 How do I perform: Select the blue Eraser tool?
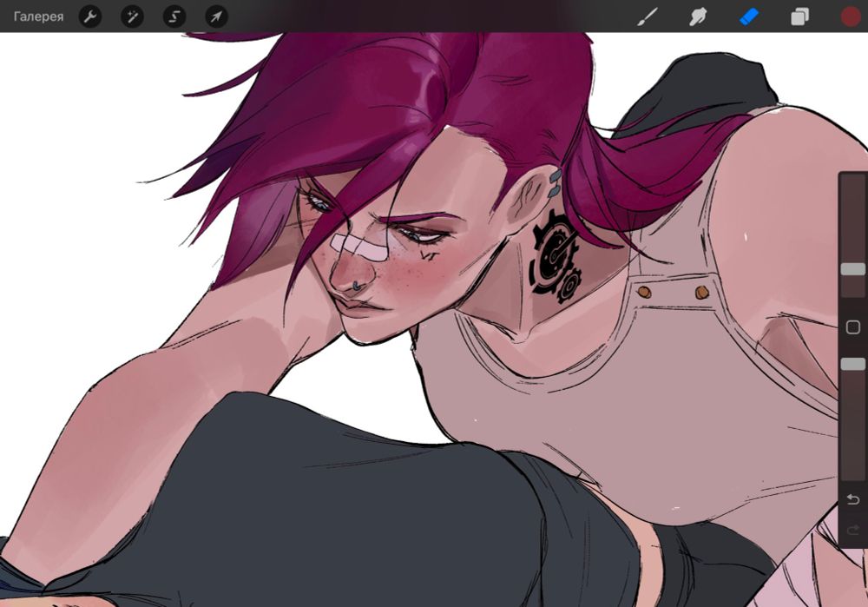pyautogui.click(x=749, y=16)
